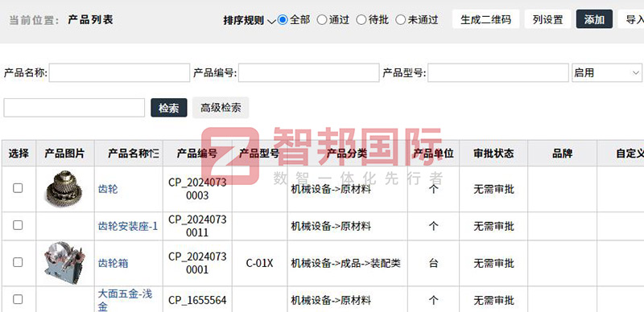644x312 pixels.
Task: Open the 齿轮安装座-1 product link
Action: coord(128,226)
